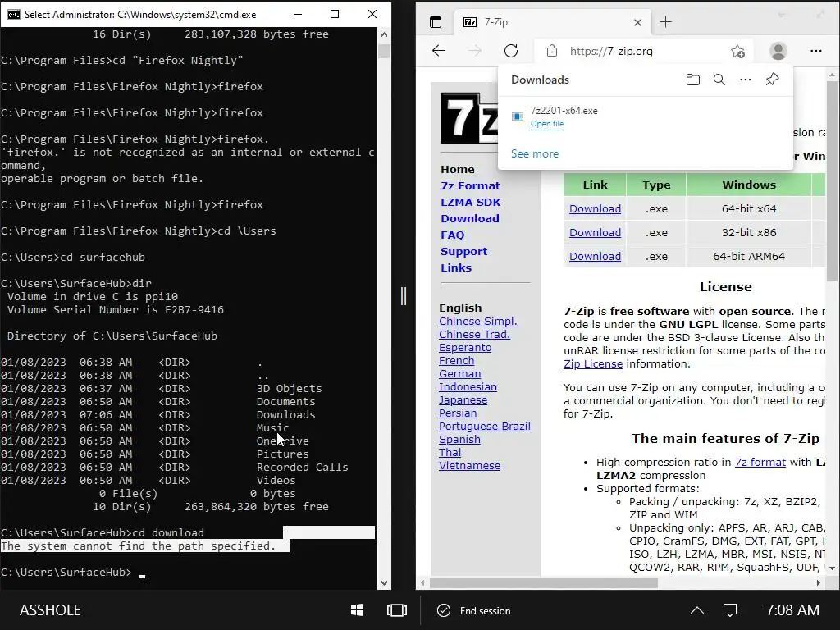Switch language to Japanese
This screenshot has width=840, height=630.
point(463,399)
